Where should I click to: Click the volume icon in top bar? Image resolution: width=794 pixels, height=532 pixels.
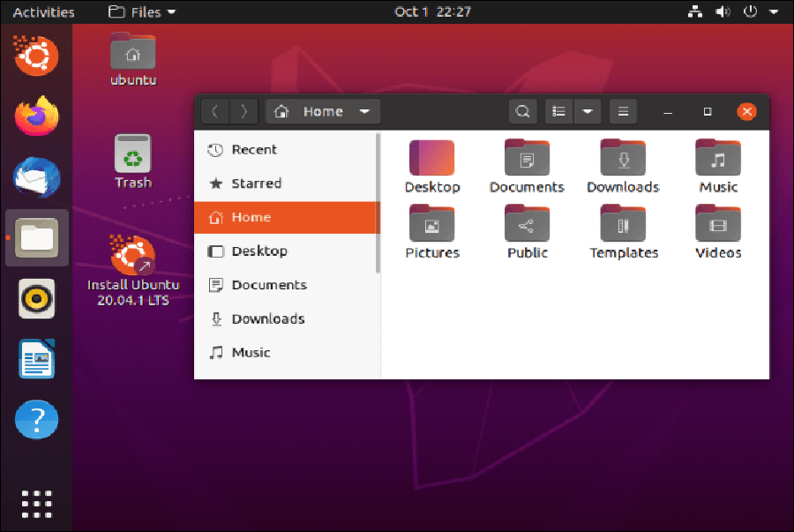(723, 11)
